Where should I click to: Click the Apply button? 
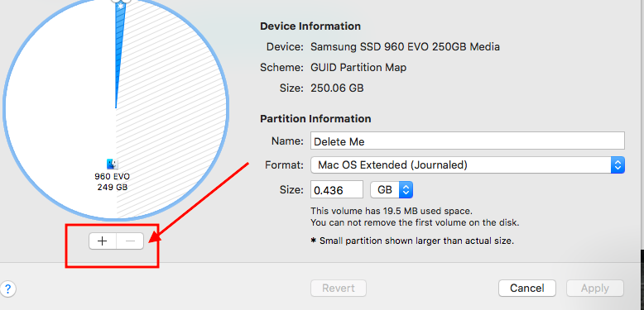[x=594, y=289]
